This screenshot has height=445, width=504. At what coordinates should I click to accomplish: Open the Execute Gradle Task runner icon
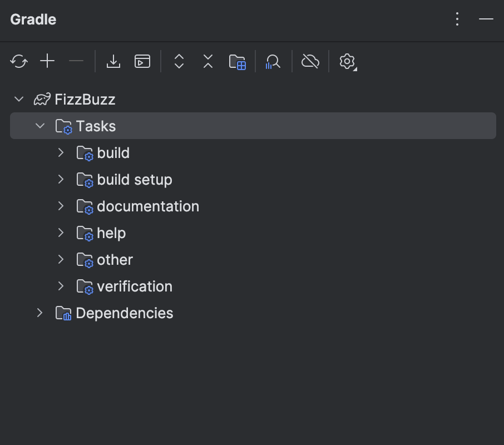click(142, 61)
